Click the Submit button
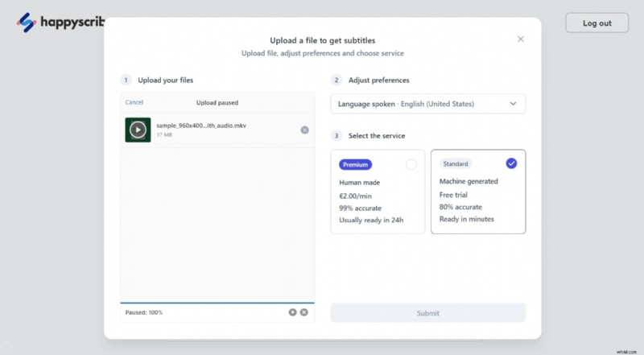Image resolution: width=644 pixels, height=355 pixels. [x=427, y=313]
